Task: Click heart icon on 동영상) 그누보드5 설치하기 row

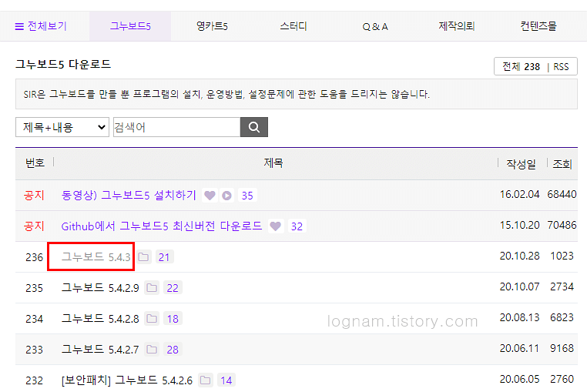Action: click(210, 196)
